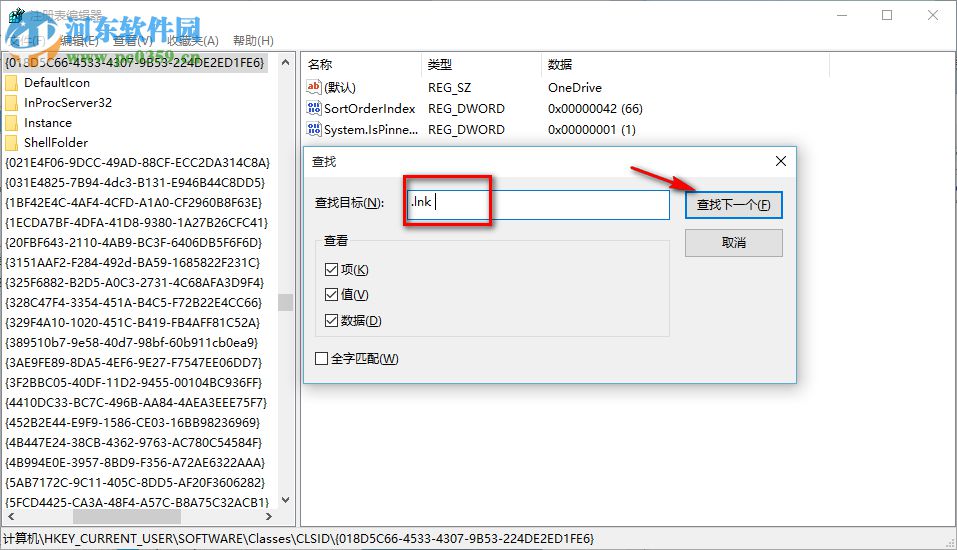Screen dimensions: 957x550
Task: Select key {5AB7172C-9C11-405C-8DD5-AF20F3606282}
Action: [135, 483]
